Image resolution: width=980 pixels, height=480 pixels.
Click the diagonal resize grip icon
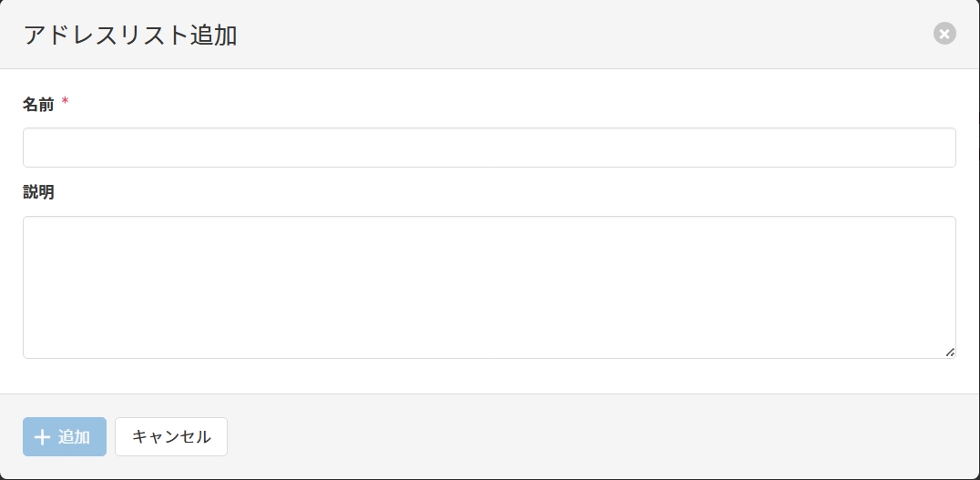pos(950,352)
